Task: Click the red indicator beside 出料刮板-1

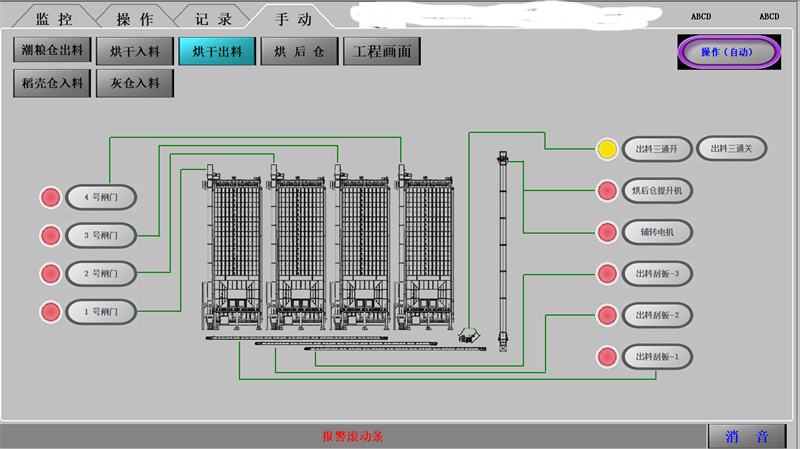Action: pyautogui.click(x=607, y=356)
